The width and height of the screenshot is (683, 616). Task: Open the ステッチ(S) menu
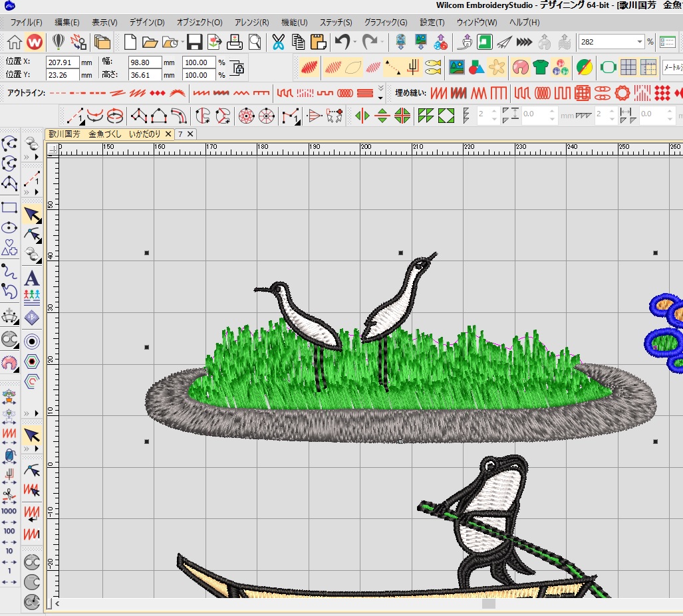[335, 22]
